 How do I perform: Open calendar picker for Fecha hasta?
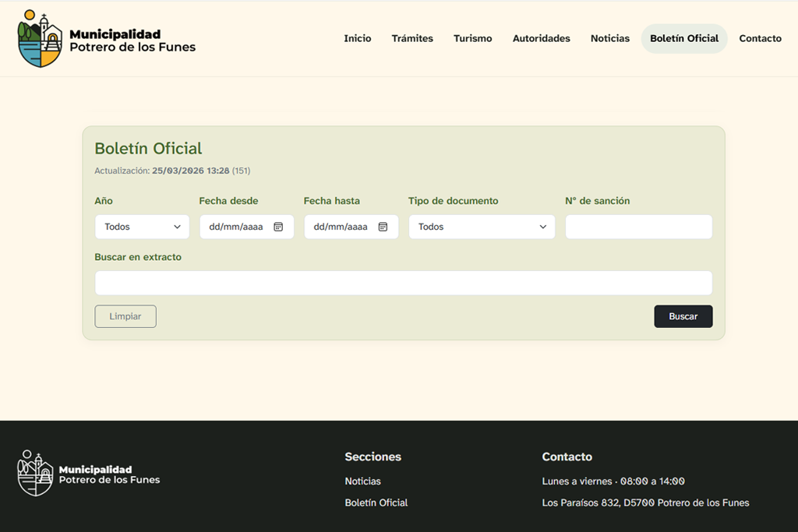[383, 227]
